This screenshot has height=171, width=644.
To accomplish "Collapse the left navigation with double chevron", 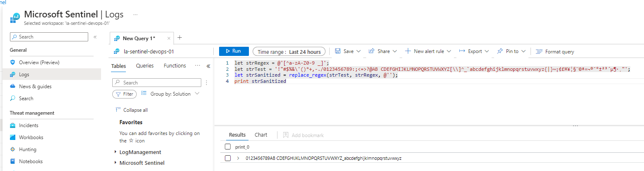I will pos(95,37).
